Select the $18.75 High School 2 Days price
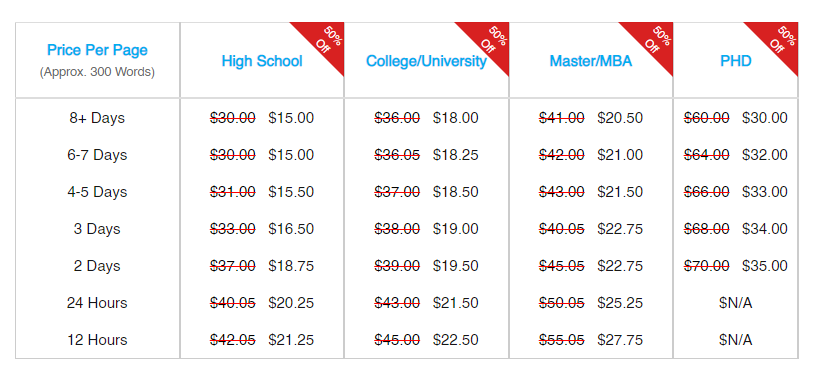 pos(291,266)
